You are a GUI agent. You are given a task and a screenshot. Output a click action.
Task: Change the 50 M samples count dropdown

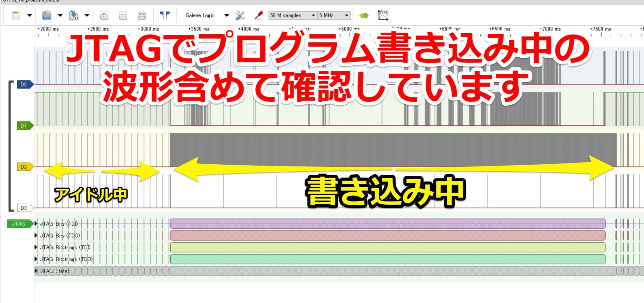pos(293,15)
